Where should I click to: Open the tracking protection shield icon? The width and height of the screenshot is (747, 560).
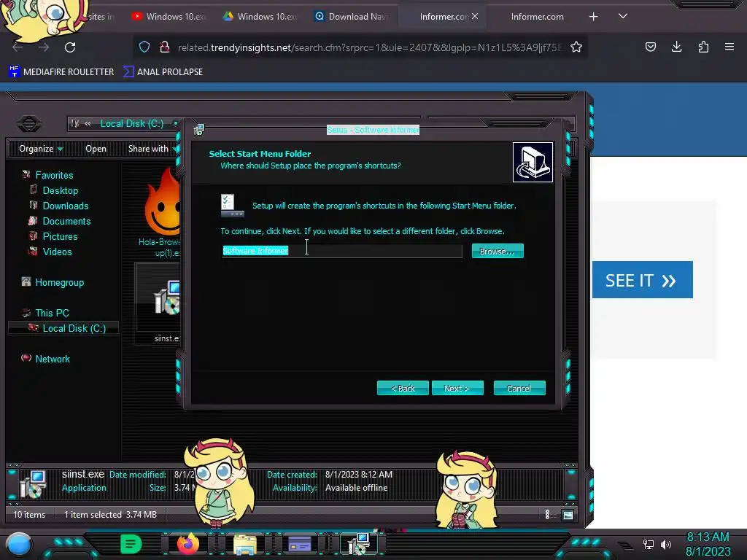pos(144,47)
